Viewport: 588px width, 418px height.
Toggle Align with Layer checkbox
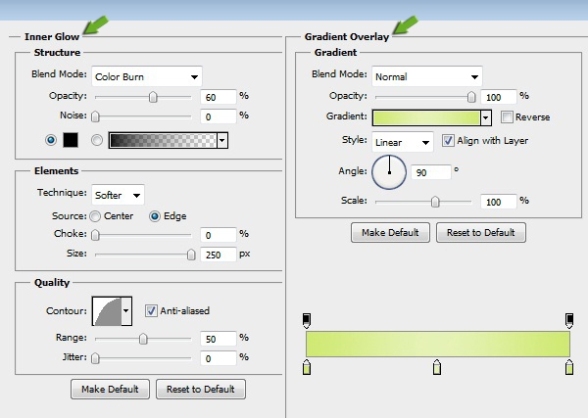point(448,141)
